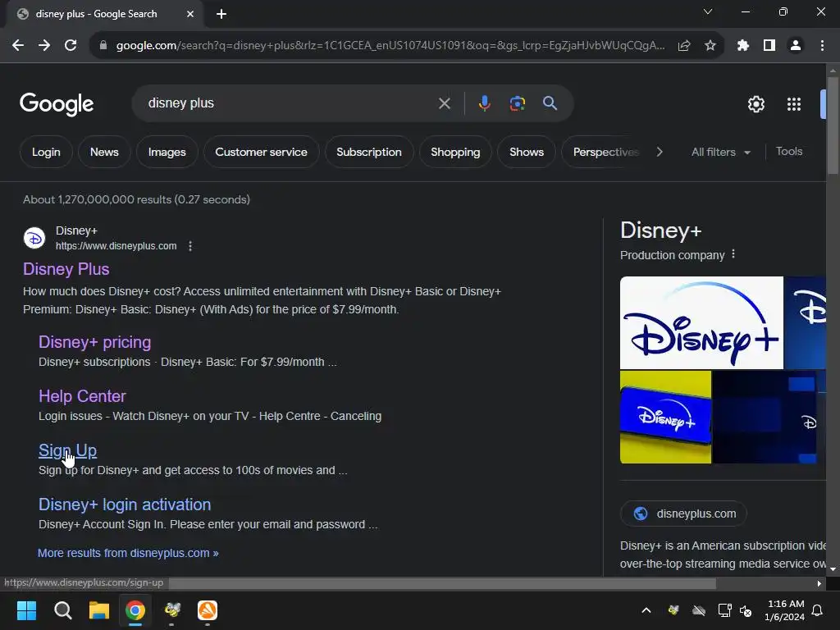Open Disney+ login activation link
Screen dimensions: 840x630
click(125, 504)
